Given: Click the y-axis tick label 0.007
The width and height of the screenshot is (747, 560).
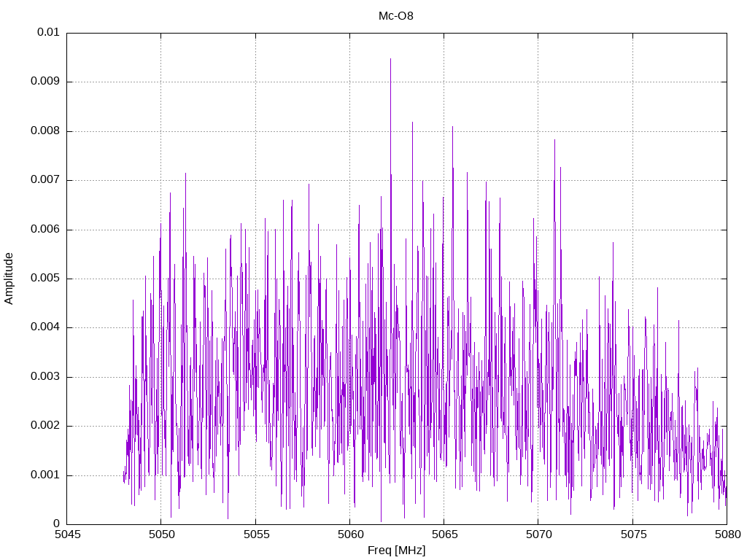Looking at the screenshot, I should (45, 179).
